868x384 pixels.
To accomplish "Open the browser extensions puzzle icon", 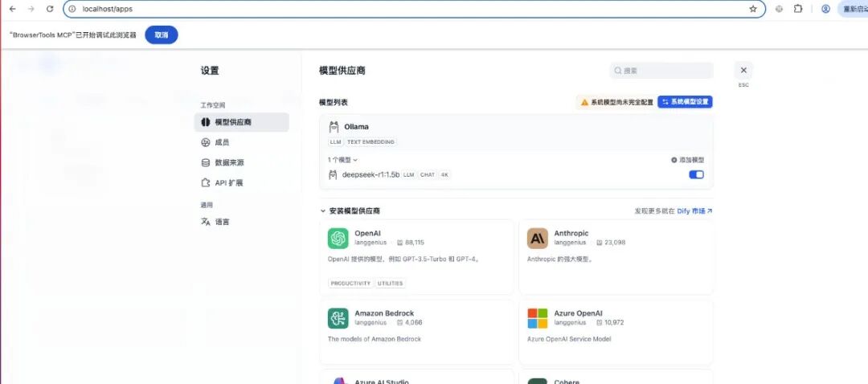I will point(798,9).
